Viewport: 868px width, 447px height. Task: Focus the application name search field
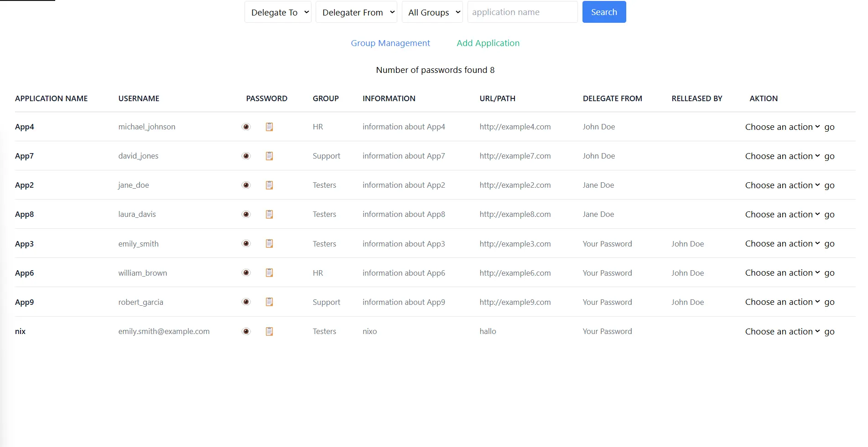click(522, 12)
